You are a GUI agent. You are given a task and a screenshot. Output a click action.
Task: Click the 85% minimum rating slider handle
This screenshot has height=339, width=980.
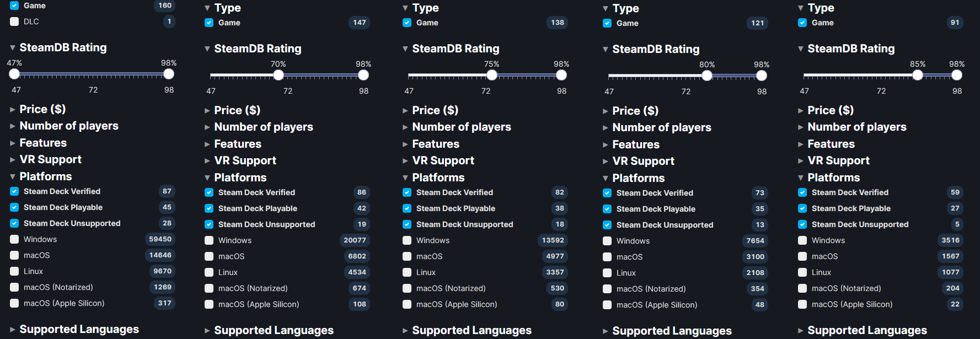918,75
